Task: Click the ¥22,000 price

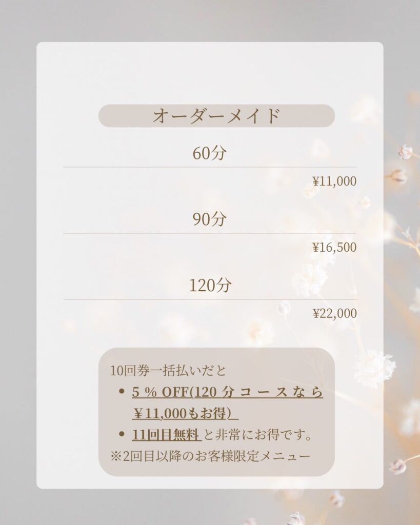Action: [334, 313]
